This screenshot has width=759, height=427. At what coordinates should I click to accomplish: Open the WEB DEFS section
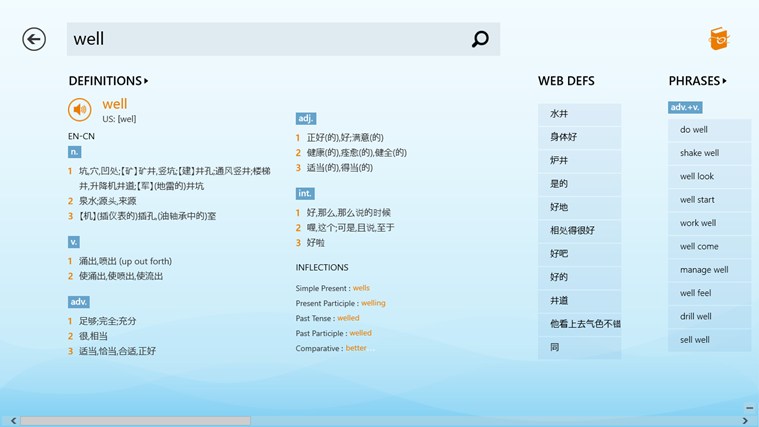pos(566,81)
